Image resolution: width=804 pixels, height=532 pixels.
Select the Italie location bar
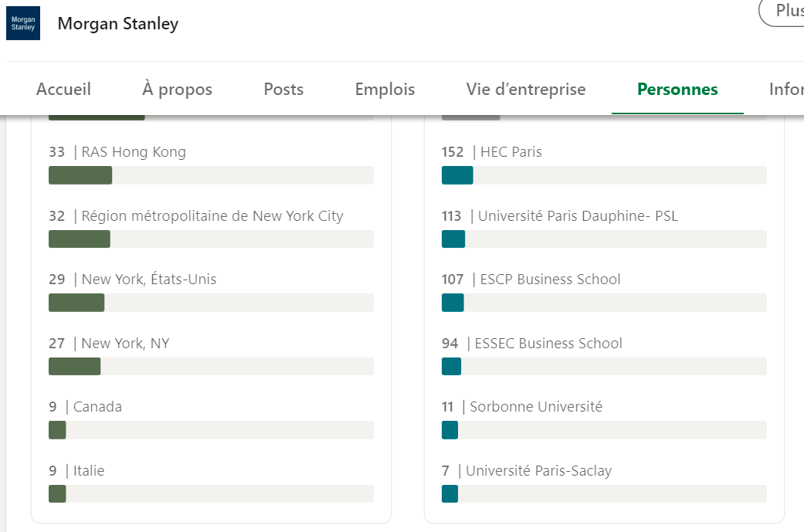[212, 494]
